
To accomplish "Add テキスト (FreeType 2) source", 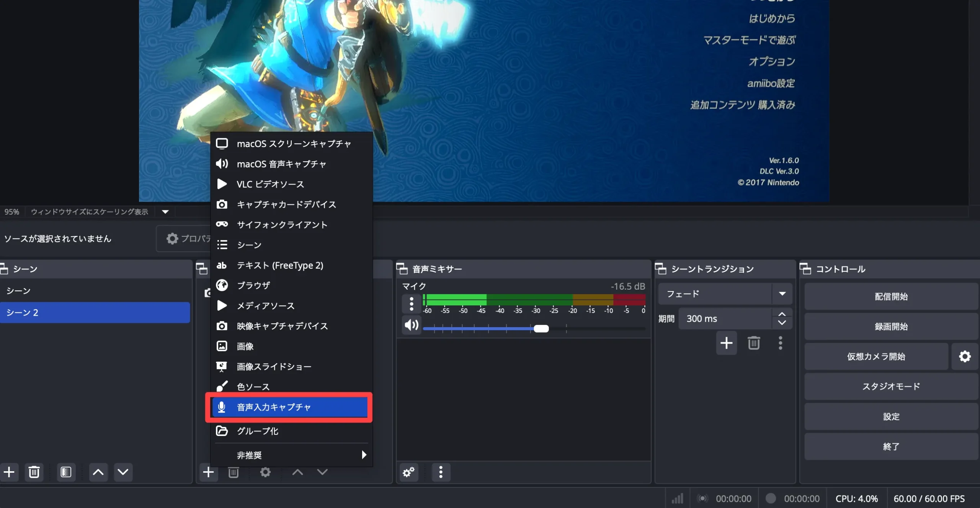I will 291,265.
